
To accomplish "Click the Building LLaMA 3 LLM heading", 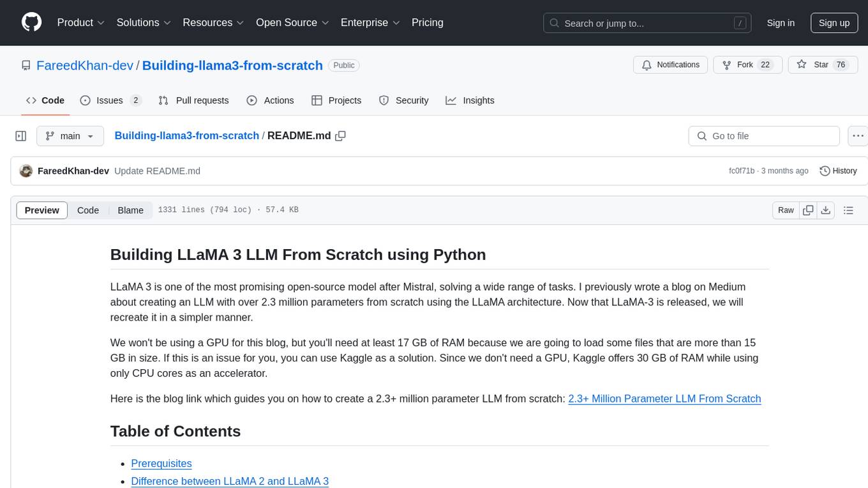I will [x=298, y=254].
